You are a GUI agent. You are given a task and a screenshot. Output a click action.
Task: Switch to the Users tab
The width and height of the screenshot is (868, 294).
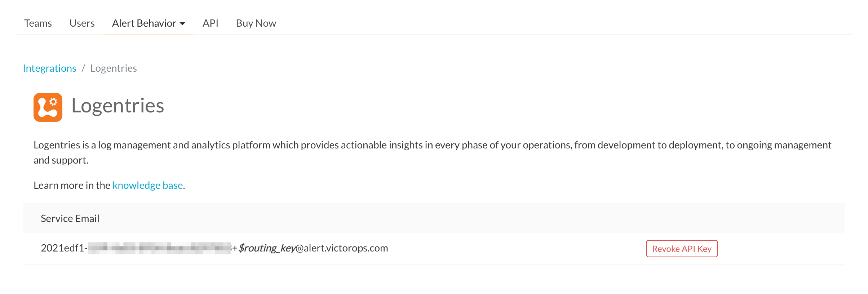click(82, 23)
